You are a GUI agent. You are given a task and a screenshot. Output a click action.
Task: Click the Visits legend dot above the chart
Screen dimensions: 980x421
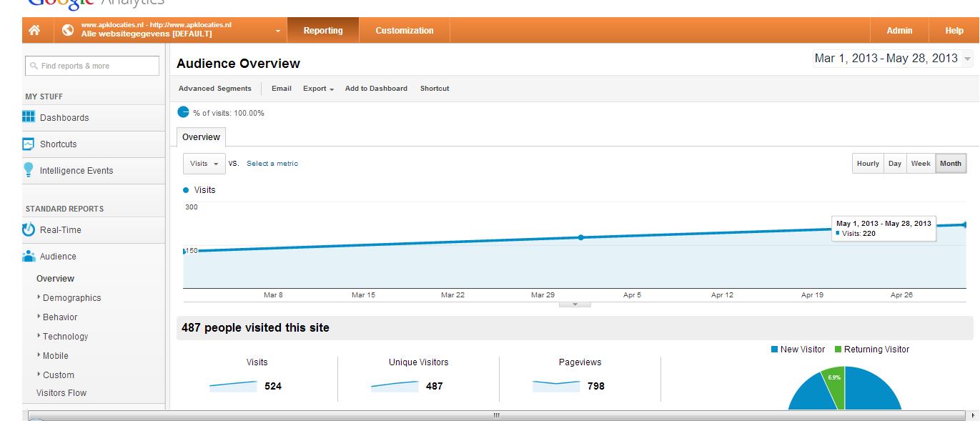click(187, 190)
